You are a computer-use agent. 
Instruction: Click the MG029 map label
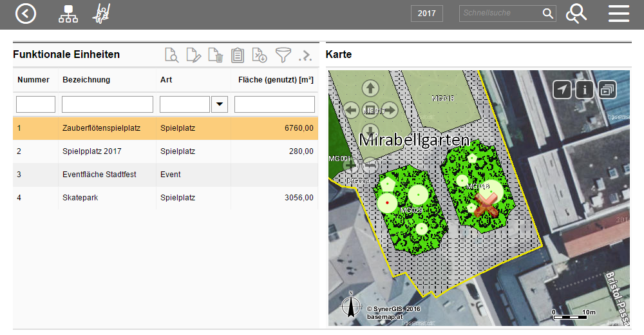point(411,210)
